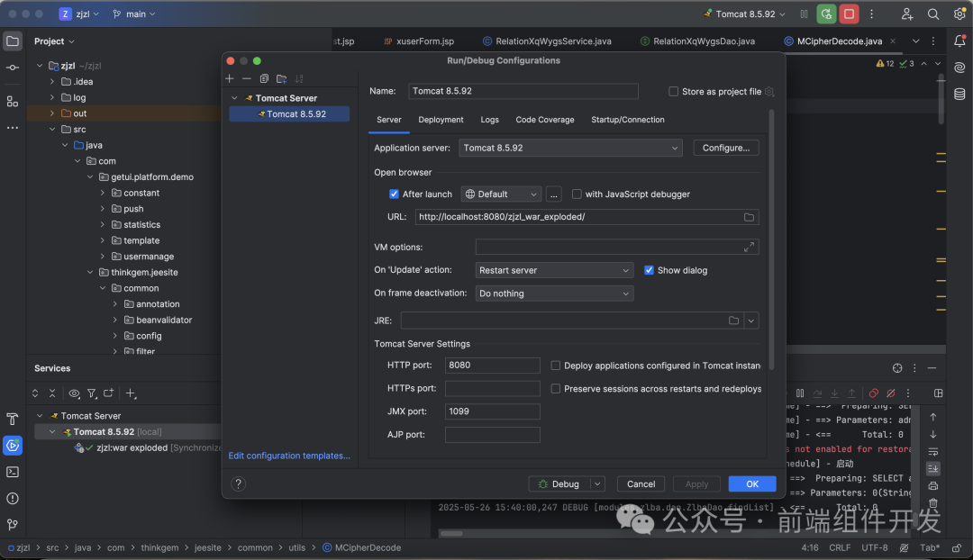
Task: Toggle the After launch checkbox
Action: (x=394, y=194)
